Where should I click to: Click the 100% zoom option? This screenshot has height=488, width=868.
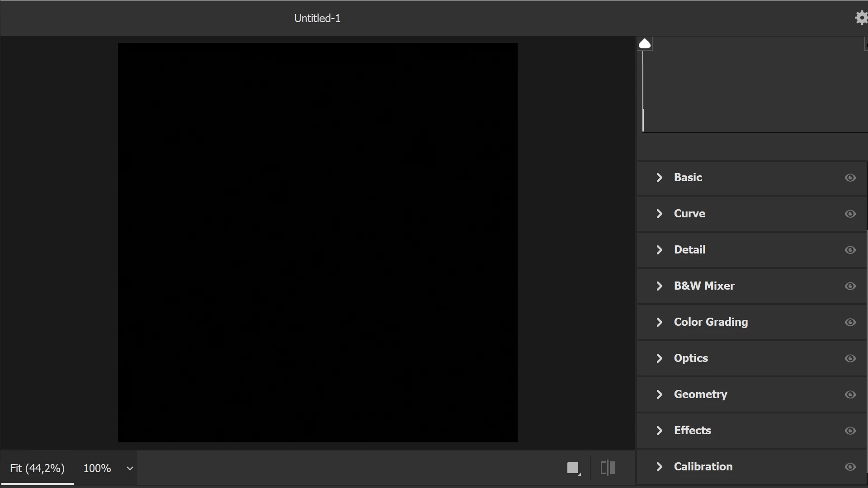click(x=97, y=468)
